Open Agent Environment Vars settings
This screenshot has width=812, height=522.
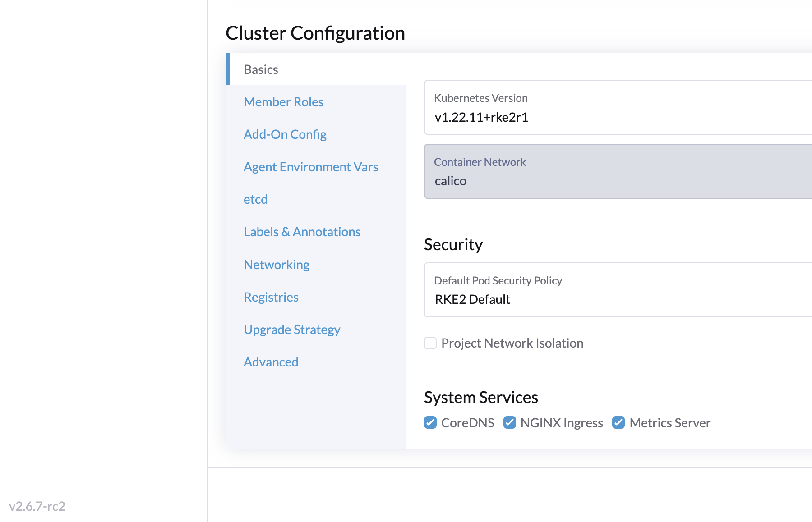(x=311, y=167)
